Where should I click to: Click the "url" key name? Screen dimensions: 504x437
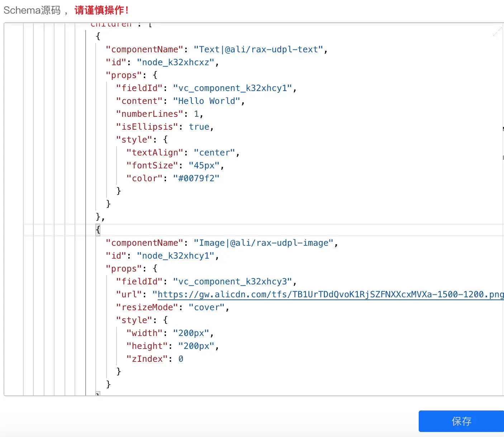(129, 294)
